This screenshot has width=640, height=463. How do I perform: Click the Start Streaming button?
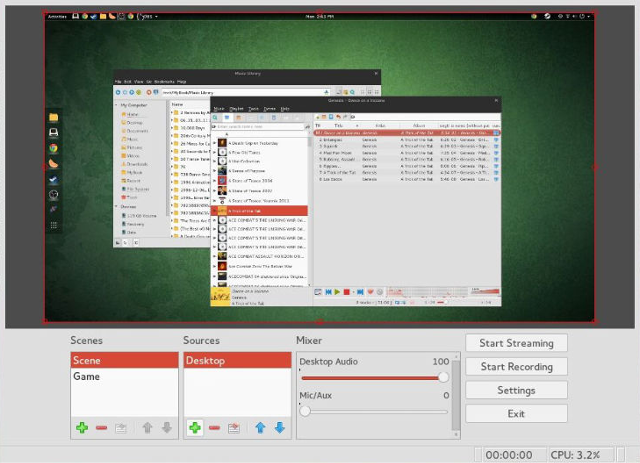coord(516,343)
